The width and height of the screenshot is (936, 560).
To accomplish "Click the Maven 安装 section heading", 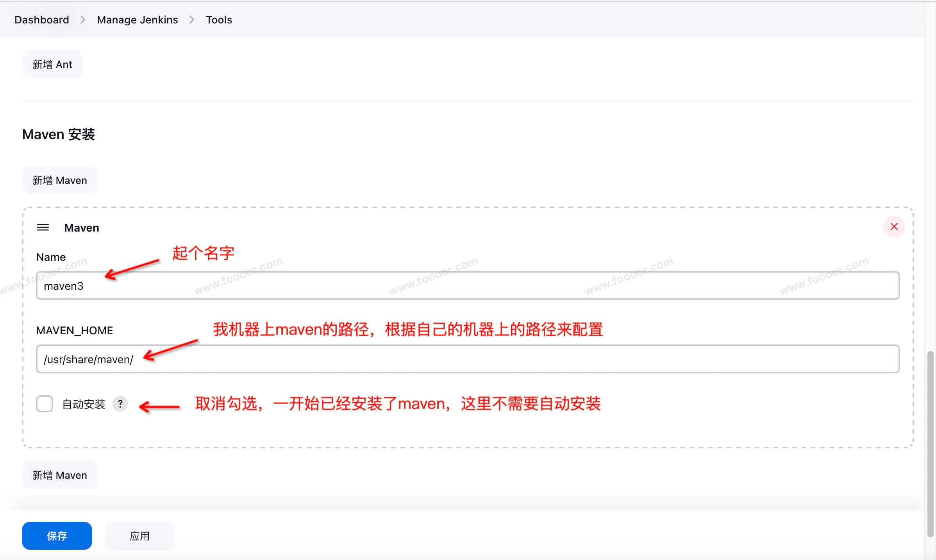I will (x=59, y=134).
